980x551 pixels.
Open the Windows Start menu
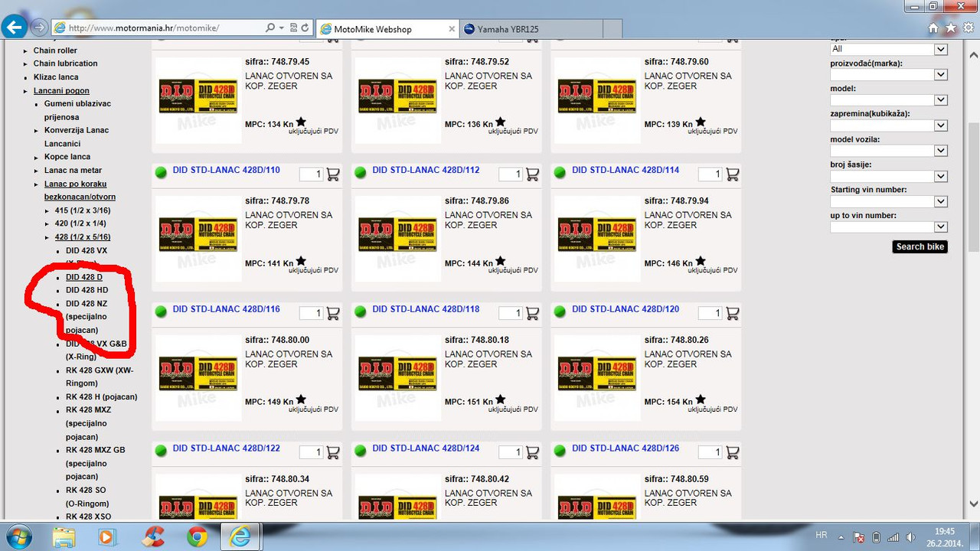(x=18, y=536)
